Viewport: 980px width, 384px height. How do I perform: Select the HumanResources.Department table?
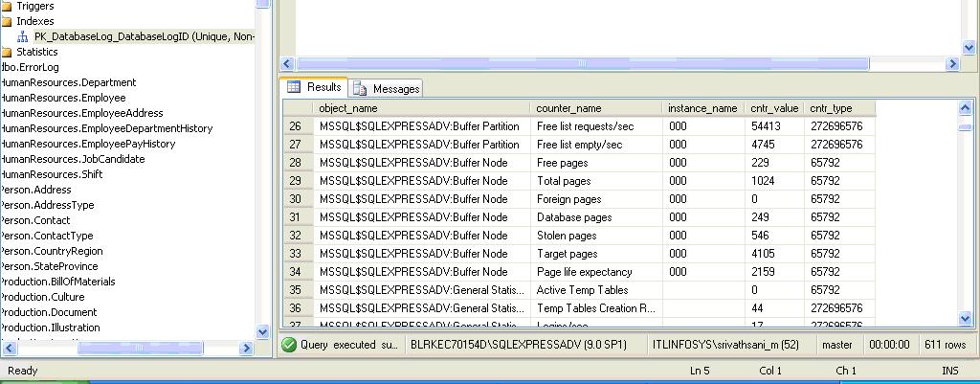pyautogui.click(x=68, y=82)
